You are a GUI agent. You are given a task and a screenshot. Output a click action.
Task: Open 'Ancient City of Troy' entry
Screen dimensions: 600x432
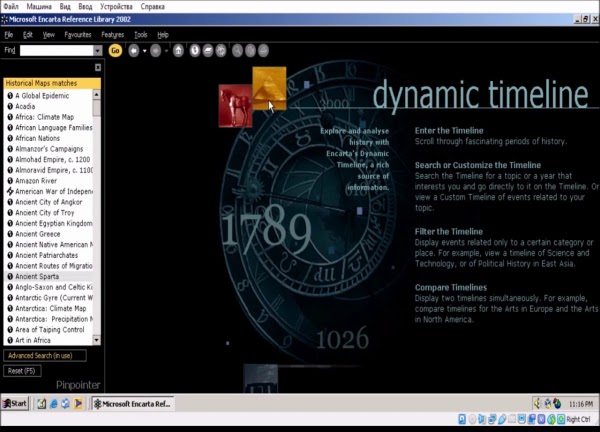tap(44, 213)
